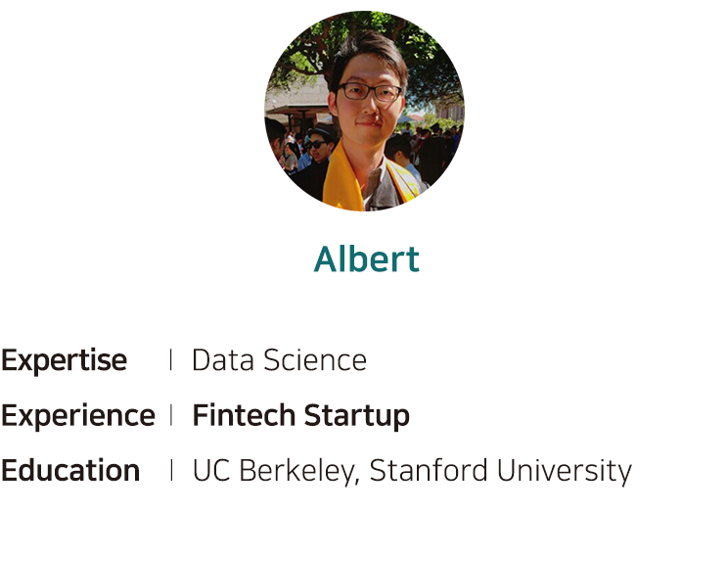Select the Experience label

78,416
